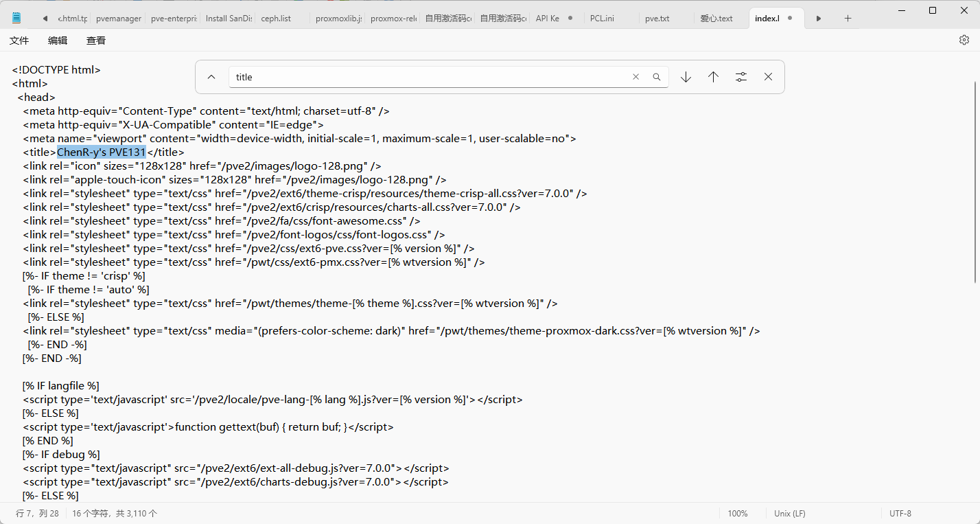Click the vertical scrollbar thumb

click(x=976, y=182)
